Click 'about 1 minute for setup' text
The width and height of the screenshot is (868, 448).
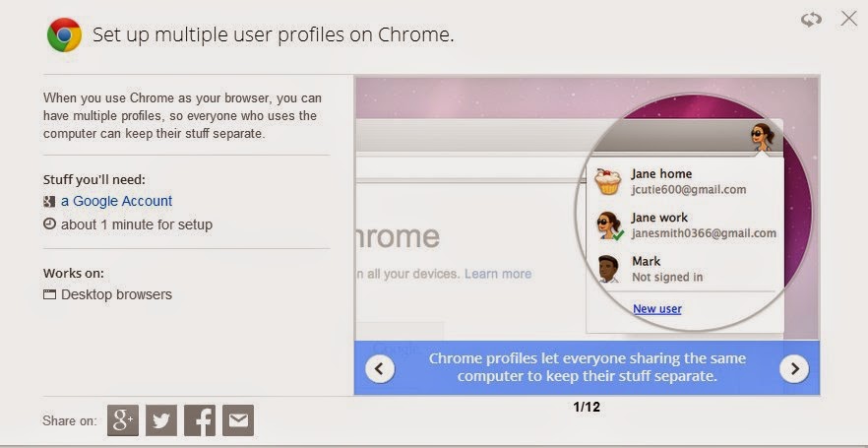[137, 224]
